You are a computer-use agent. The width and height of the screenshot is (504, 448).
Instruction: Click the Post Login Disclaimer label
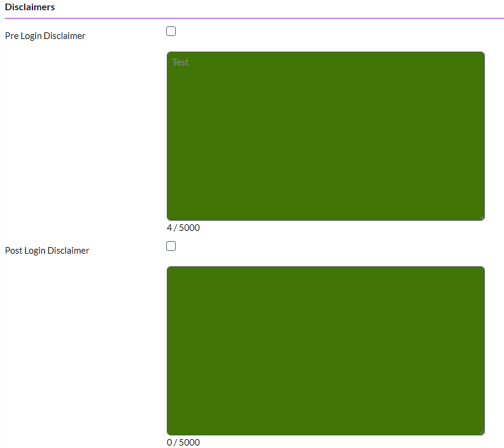point(47,250)
